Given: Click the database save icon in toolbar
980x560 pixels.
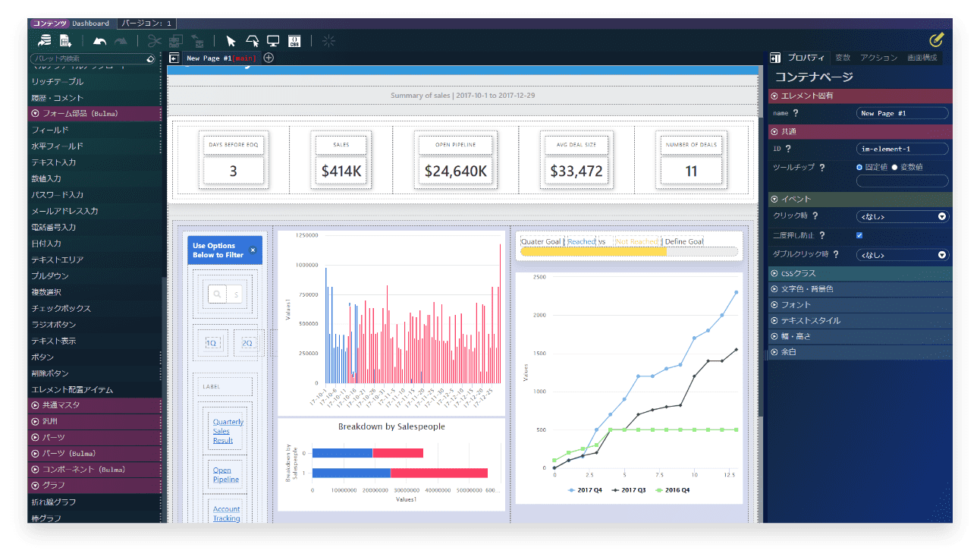Looking at the screenshot, I should point(45,41).
